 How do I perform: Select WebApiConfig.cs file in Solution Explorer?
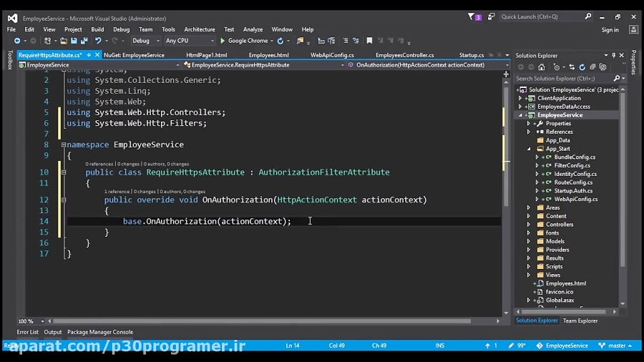(x=576, y=199)
